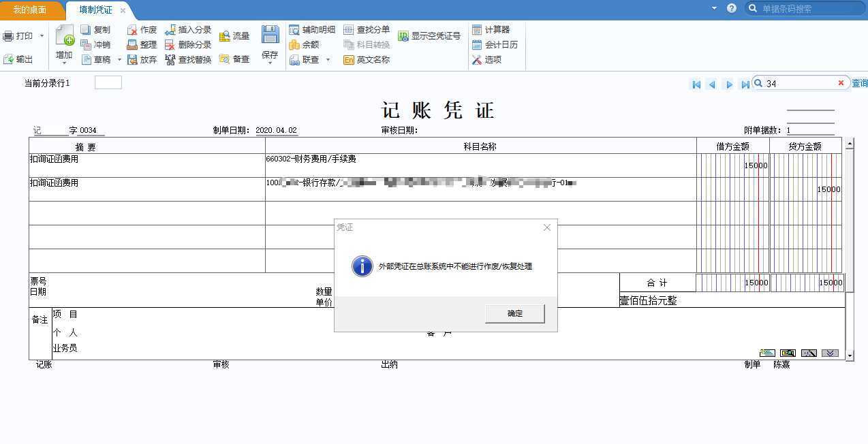The height and width of the screenshot is (444, 868).
Task: Open the 会计日历 accounting calendar
Action: 477,45
